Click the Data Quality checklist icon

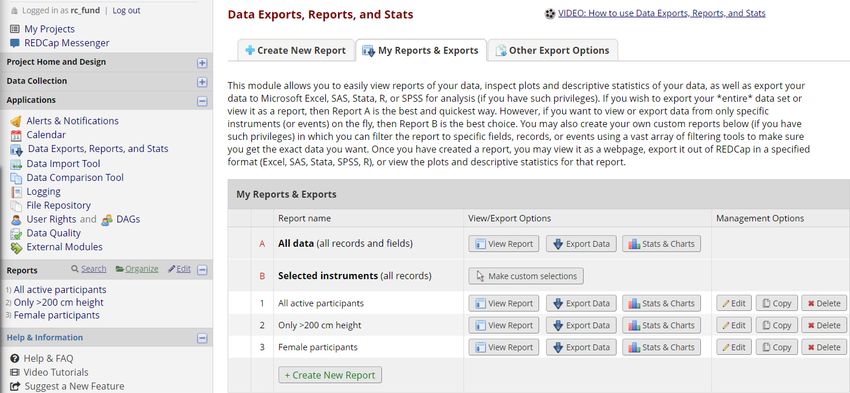click(16, 234)
